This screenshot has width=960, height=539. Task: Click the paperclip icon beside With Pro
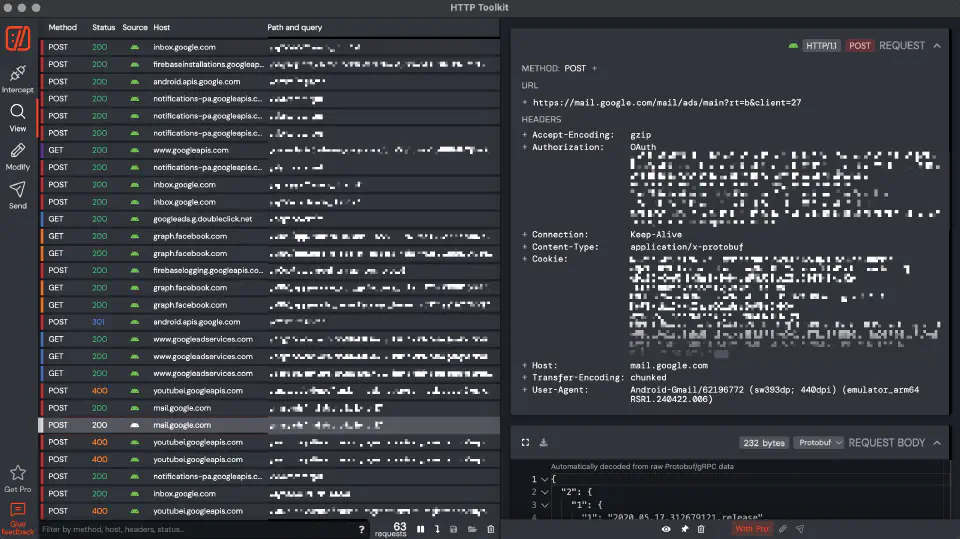tap(782, 529)
